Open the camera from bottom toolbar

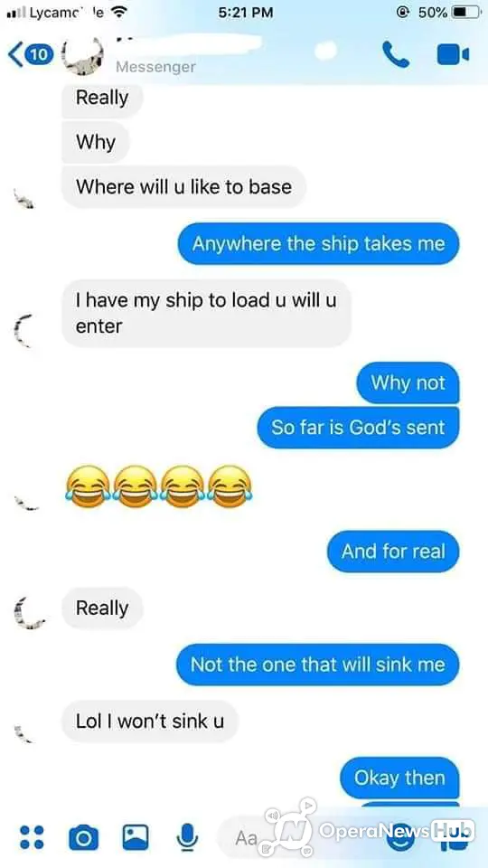click(x=83, y=837)
